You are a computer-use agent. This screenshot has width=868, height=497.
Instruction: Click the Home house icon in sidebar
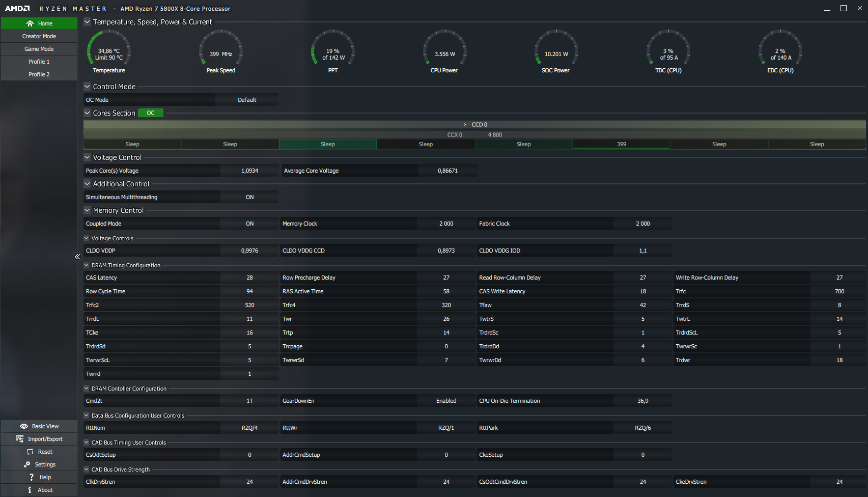pyautogui.click(x=30, y=23)
